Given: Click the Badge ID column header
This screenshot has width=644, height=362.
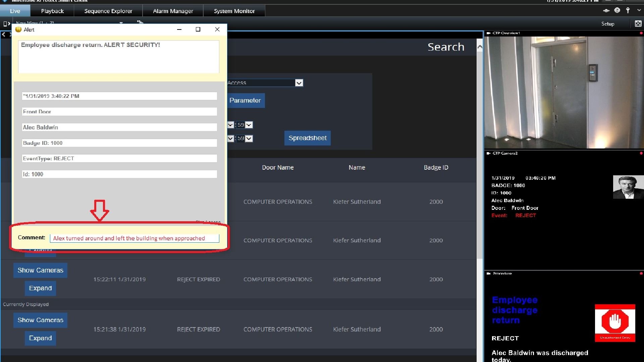Looking at the screenshot, I should (x=436, y=168).
